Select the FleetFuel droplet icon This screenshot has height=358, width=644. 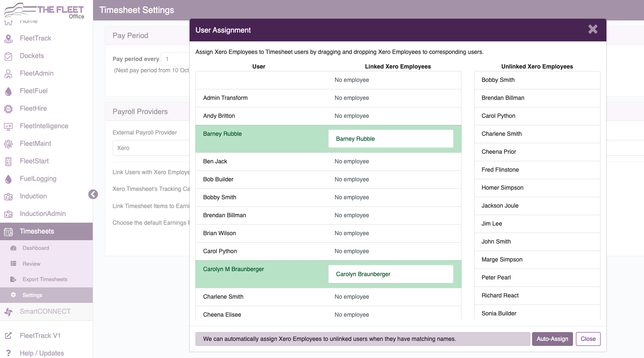pyautogui.click(x=9, y=91)
